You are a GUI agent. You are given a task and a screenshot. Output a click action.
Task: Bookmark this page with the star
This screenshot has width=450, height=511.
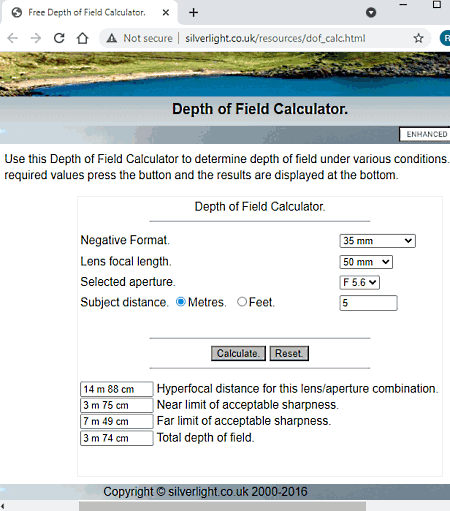coord(418,38)
